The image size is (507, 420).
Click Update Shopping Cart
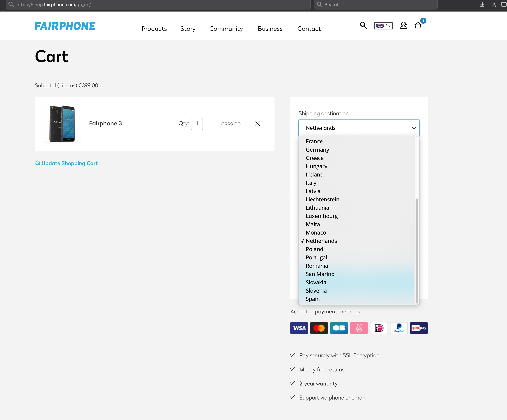point(70,163)
